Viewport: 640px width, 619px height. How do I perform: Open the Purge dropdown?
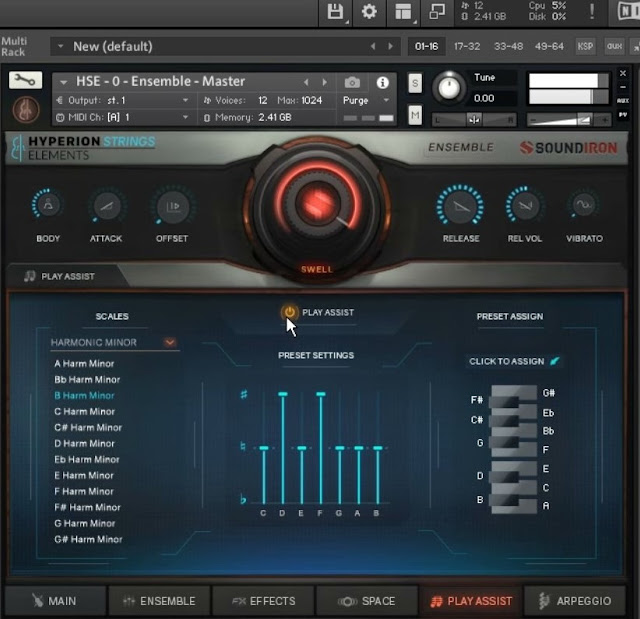(366, 100)
